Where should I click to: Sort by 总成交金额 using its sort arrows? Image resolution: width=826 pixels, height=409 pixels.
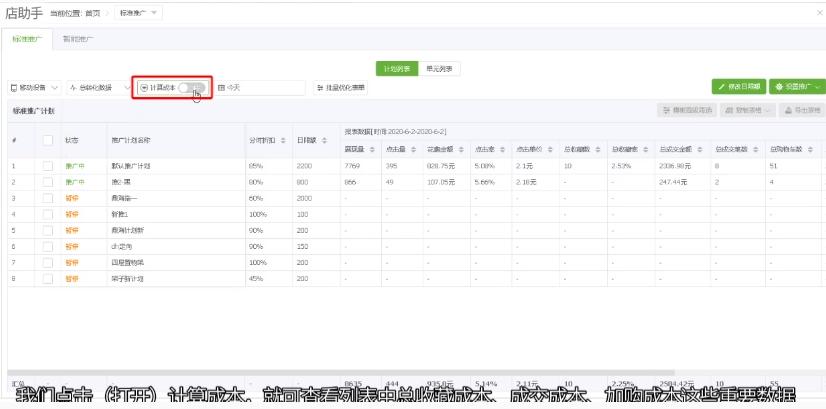pyautogui.click(x=700, y=150)
